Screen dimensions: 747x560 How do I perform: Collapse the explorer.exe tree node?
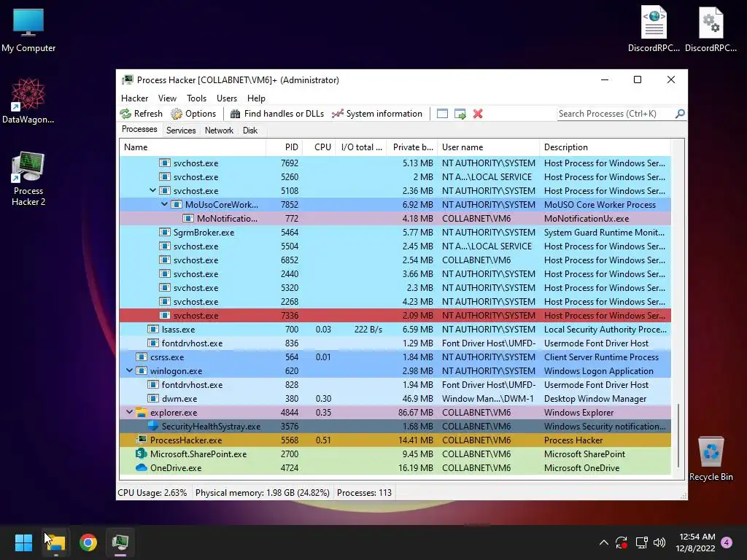(x=129, y=412)
